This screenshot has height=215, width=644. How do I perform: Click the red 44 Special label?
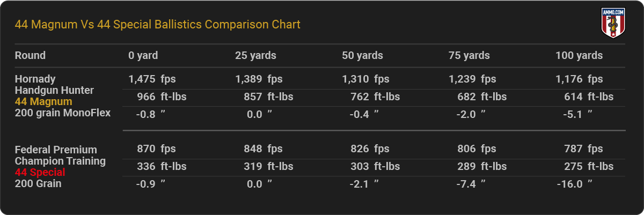pyautogui.click(x=40, y=172)
